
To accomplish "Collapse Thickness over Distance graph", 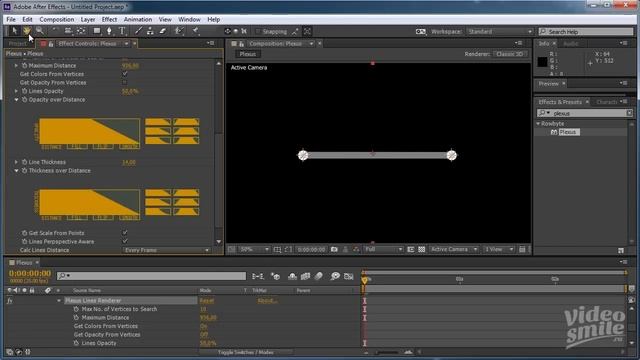I will tap(16, 171).
